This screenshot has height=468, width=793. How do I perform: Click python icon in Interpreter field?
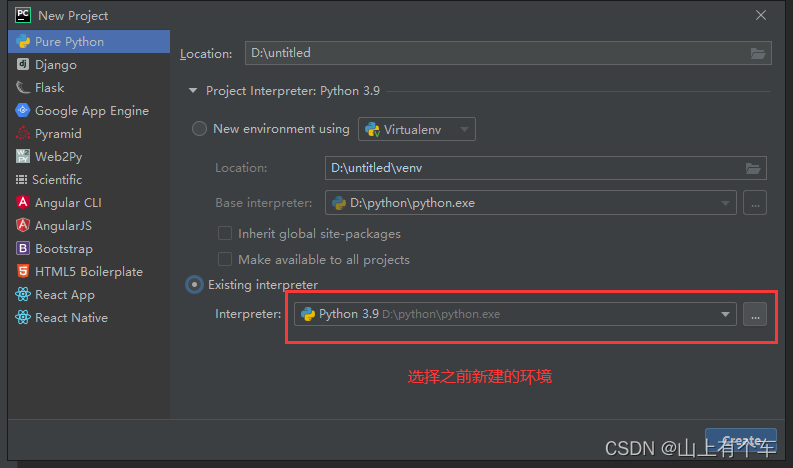click(x=308, y=314)
